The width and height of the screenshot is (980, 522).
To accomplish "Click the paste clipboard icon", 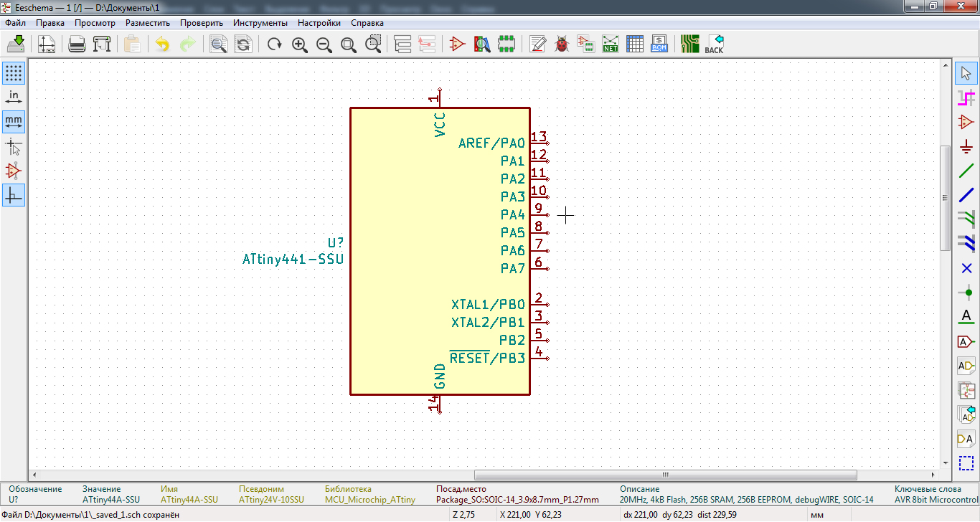I will (132, 44).
